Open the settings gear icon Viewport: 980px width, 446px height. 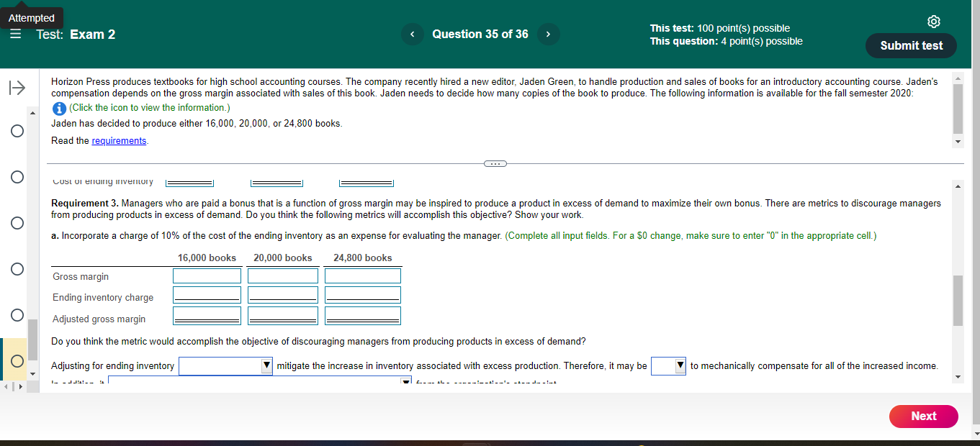click(934, 22)
